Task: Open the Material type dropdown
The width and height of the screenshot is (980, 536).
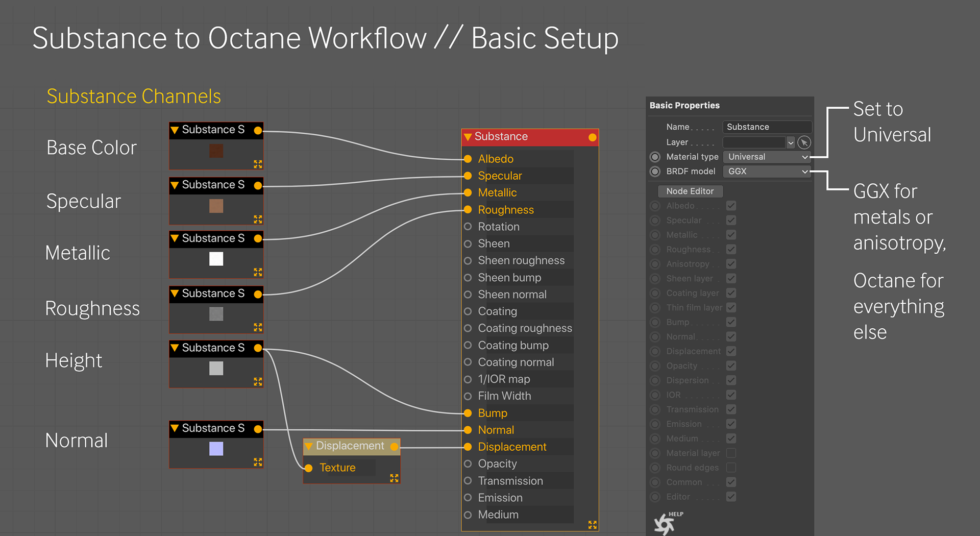Action: click(x=767, y=157)
